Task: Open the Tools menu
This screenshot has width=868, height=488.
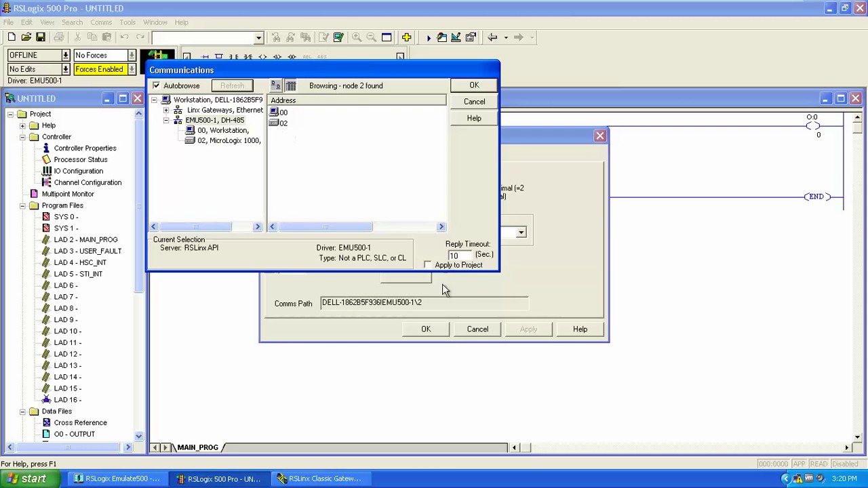Action: pyautogui.click(x=127, y=22)
